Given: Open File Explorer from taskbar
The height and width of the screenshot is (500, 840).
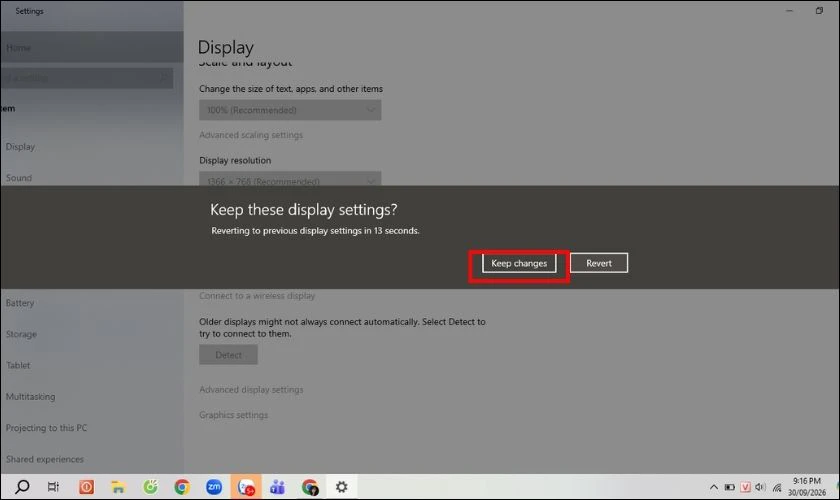Looking at the screenshot, I should 118,487.
